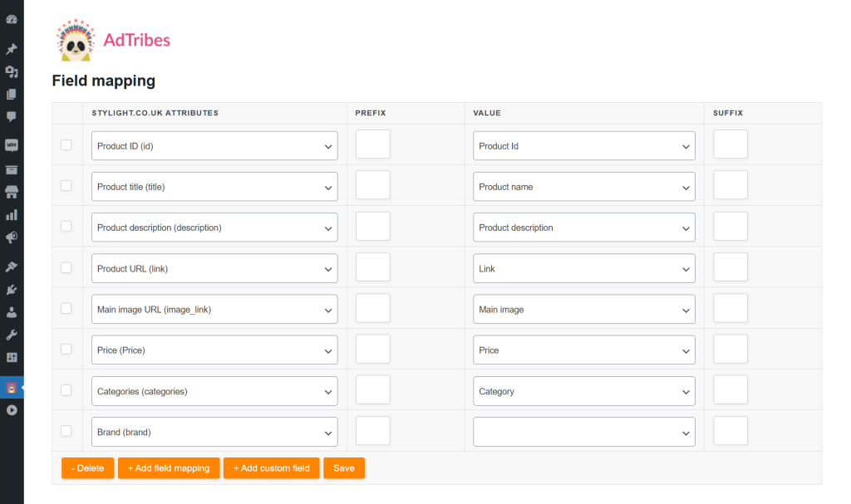Select the Price (Price) row checkbox
The image size is (851, 504).
coord(66,350)
